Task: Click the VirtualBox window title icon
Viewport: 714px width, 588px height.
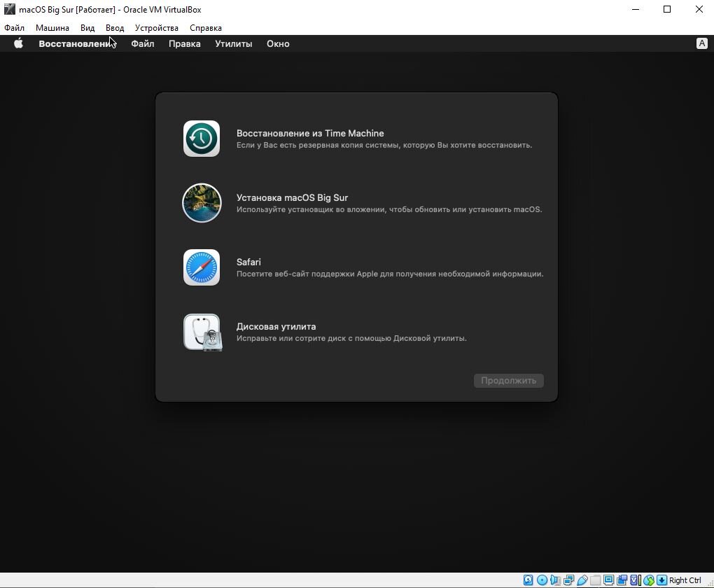Action: click(x=10, y=9)
